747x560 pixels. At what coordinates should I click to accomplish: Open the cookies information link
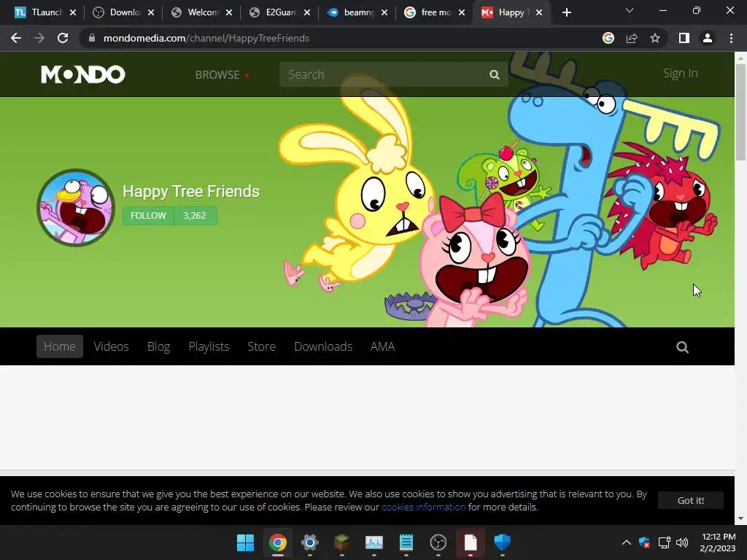click(x=424, y=507)
